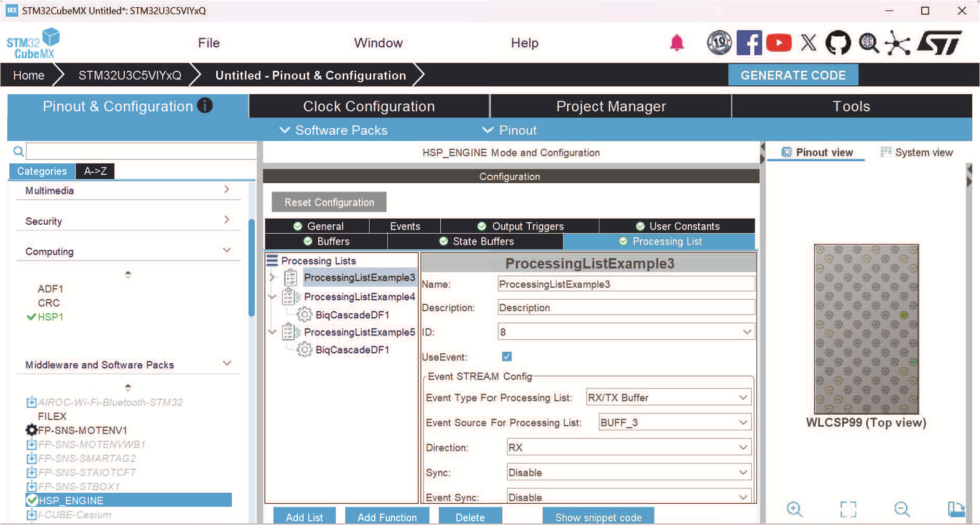The width and height of the screenshot is (980, 525).
Task: Click the ST logo in header
Action: 939,43
